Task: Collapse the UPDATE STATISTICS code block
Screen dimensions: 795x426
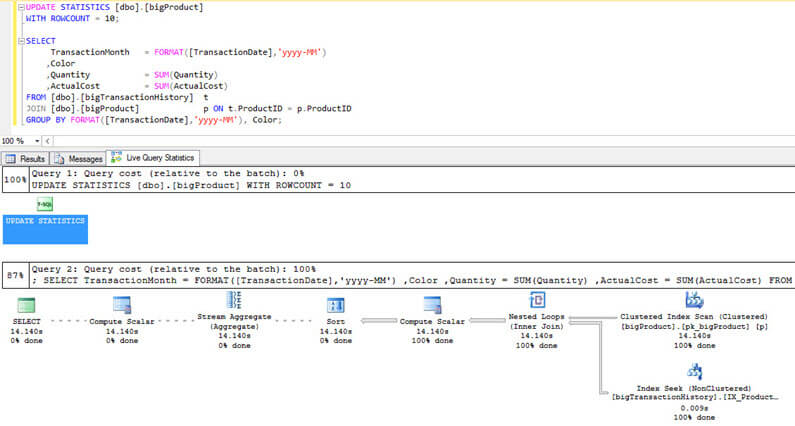Action: (21, 7)
